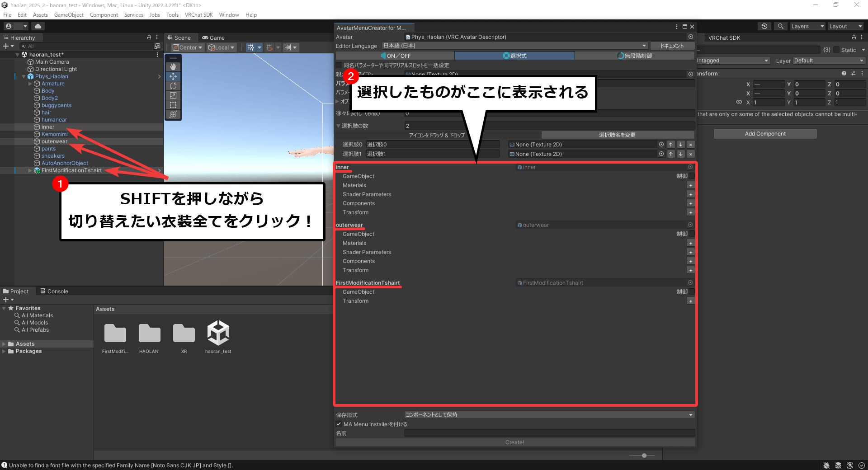Expand Armature in Hierarchy
Image resolution: width=868 pixels, height=470 pixels.
(30, 84)
